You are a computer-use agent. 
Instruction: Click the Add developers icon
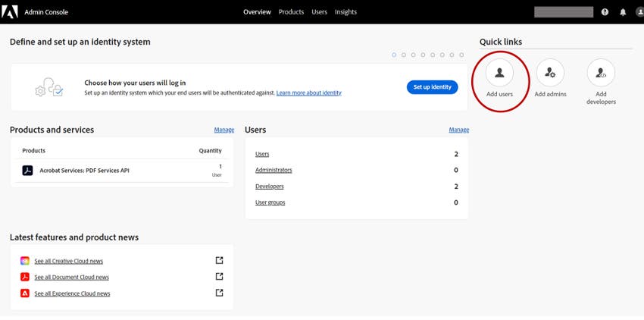tap(601, 74)
